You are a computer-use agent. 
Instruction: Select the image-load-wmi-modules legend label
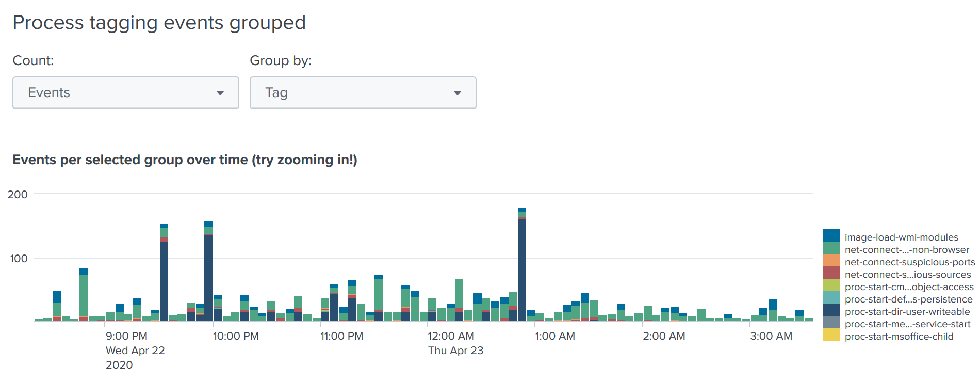click(x=901, y=237)
